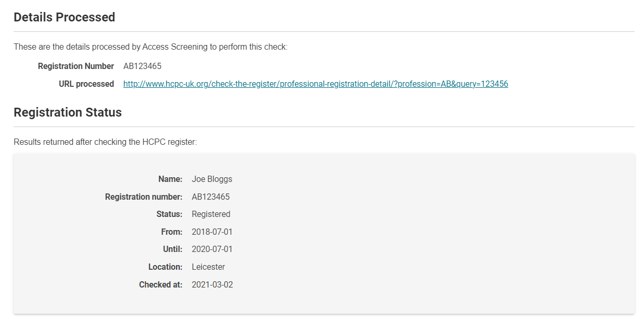
Task: Select the Until date 2020-07-01
Action: click(x=212, y=249)
